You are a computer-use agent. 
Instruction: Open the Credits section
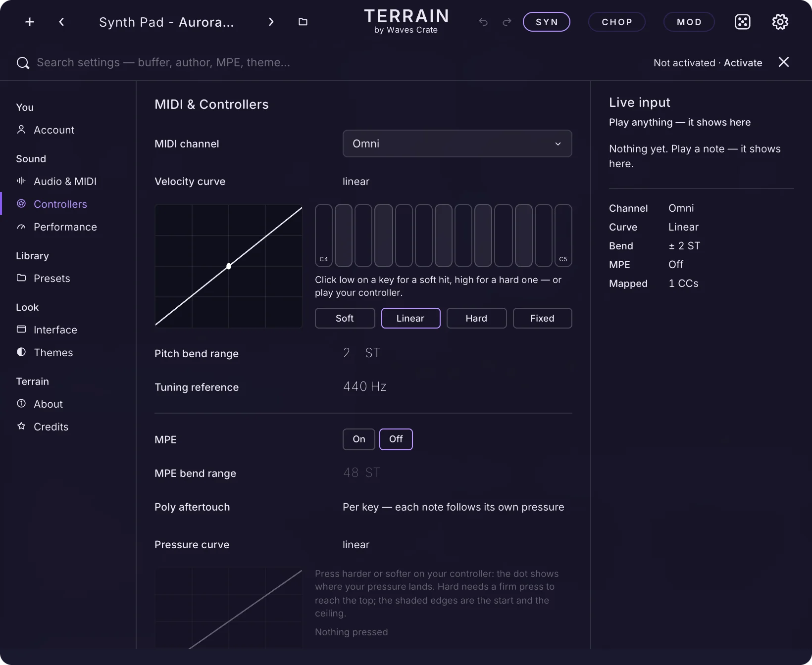(43, 427)
